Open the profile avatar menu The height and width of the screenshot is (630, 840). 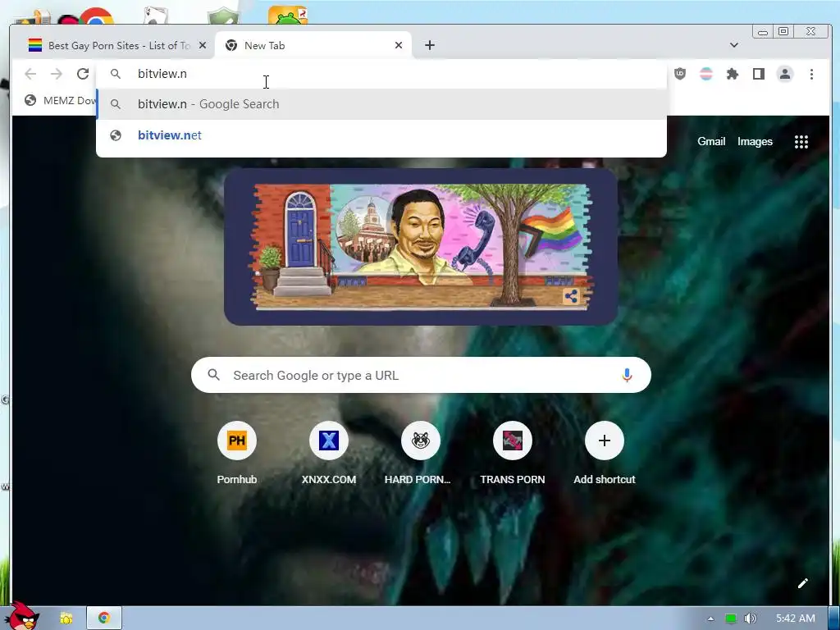(x=785, y=74)
